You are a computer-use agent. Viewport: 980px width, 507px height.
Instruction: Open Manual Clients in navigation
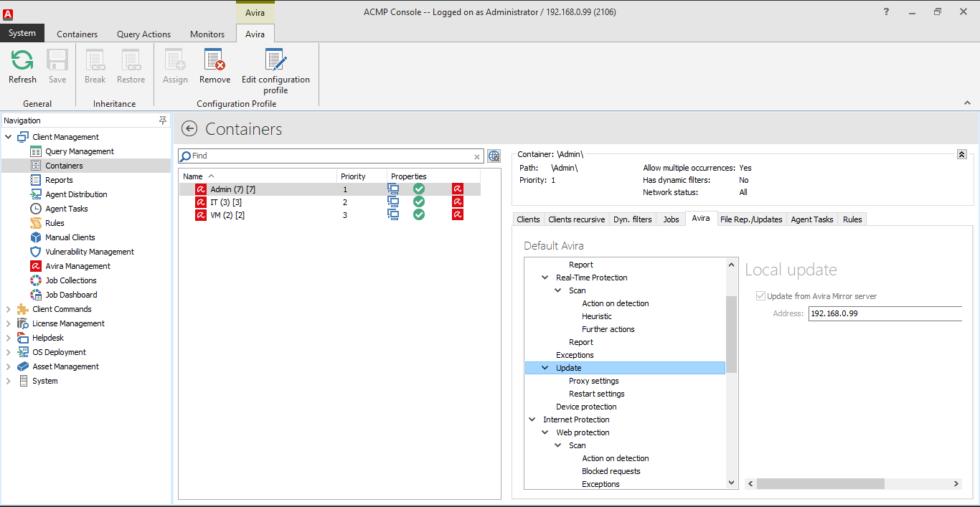70,237
